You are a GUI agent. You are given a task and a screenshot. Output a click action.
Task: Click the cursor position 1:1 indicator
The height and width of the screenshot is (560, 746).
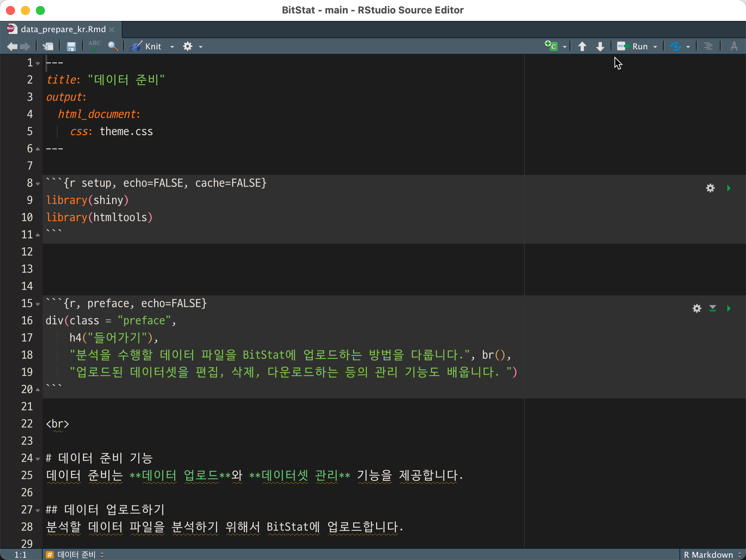21,555
